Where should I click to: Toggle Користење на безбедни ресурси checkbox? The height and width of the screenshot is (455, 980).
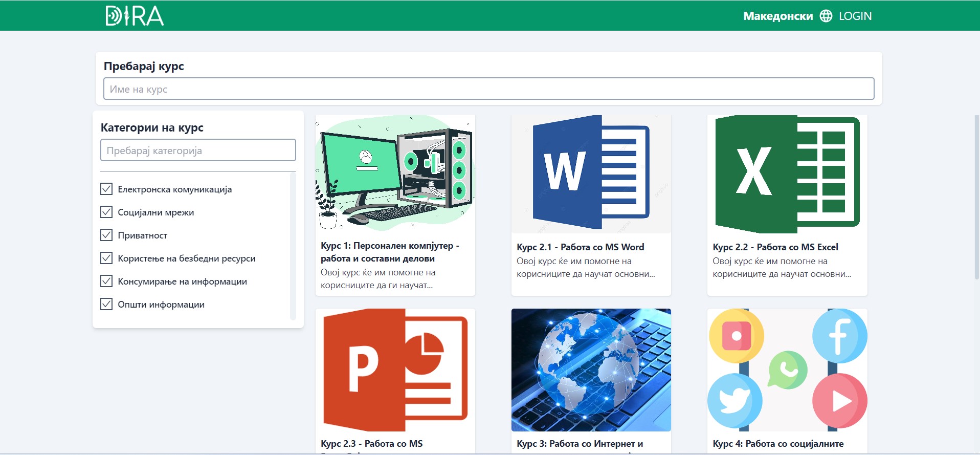(106, 258)
